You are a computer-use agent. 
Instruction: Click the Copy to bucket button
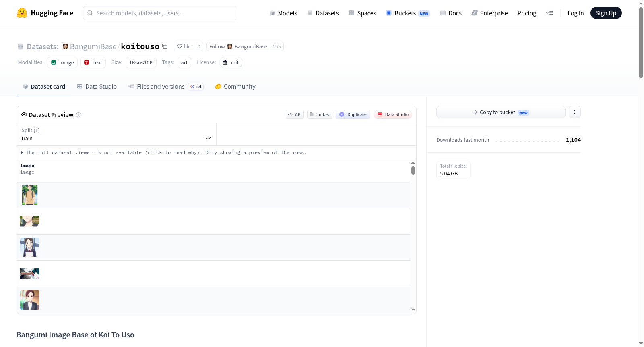click(x=501, y=112)
